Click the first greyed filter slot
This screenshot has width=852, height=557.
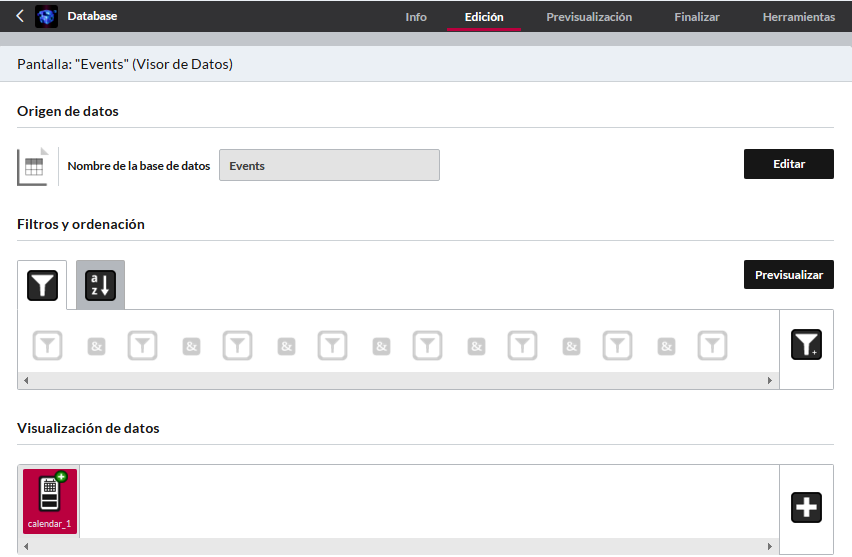[x=48, y=346]
